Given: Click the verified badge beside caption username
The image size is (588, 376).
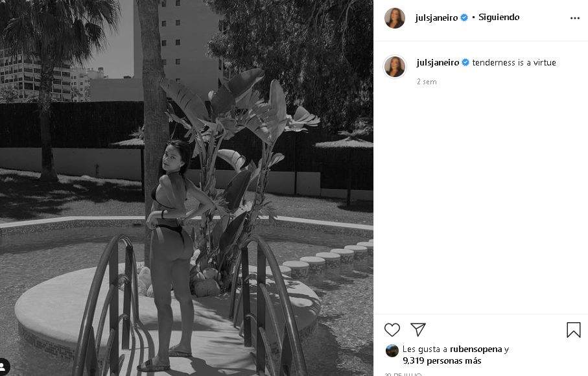Looking at the screenshot, I should click(x=465, y=63).
